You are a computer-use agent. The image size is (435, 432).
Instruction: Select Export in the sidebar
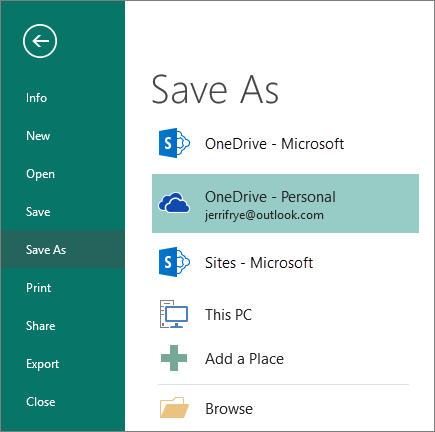63,364
